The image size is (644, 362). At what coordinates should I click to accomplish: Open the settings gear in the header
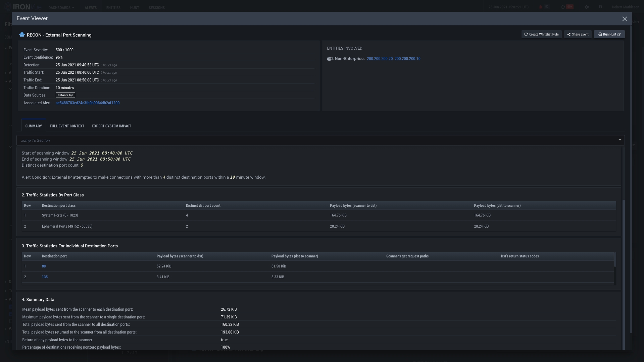tap(587, 7)
